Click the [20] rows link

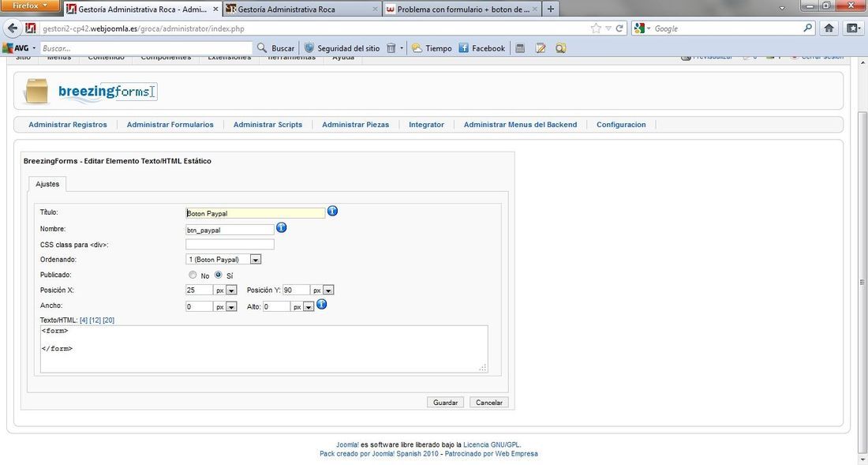[109, 320]
